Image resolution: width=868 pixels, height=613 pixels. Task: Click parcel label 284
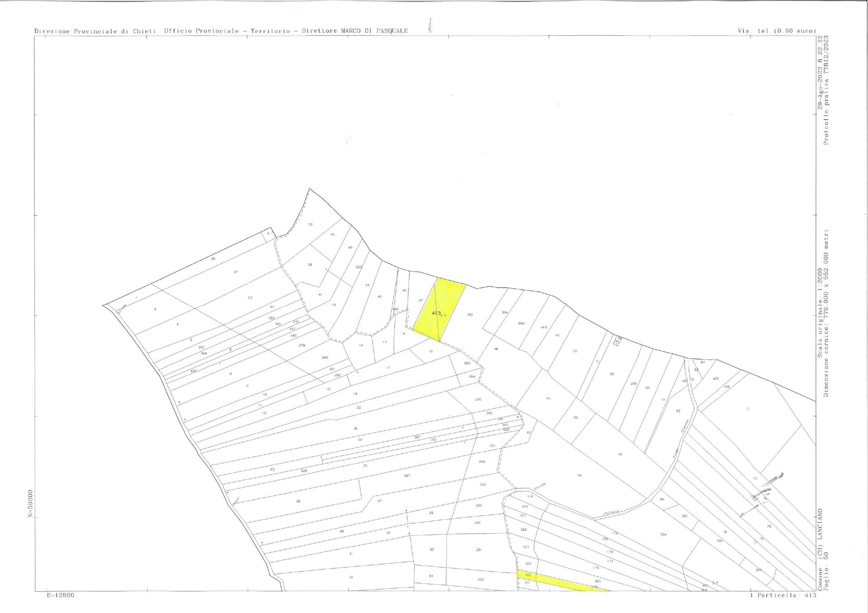pos(472,376)
